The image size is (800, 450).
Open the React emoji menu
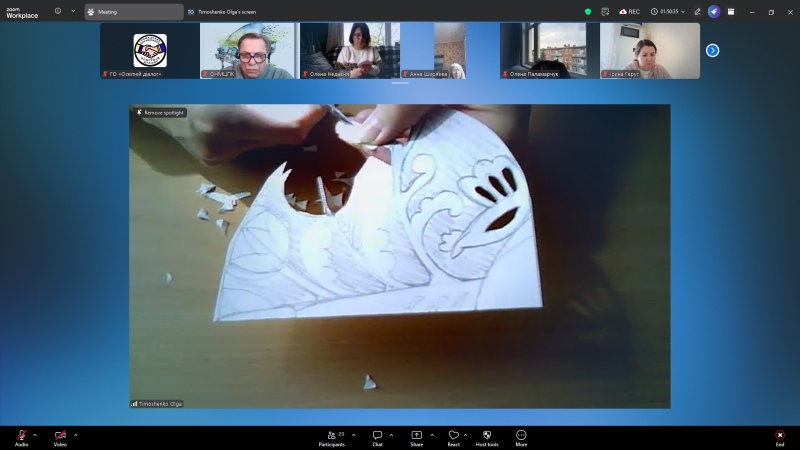pos(453,436)
